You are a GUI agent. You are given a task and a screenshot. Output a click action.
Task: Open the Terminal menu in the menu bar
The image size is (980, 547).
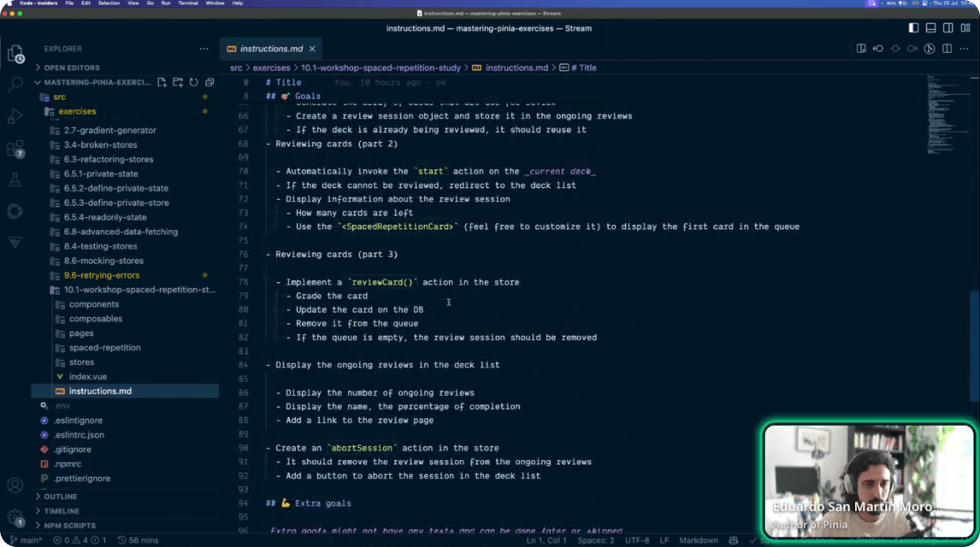[x=188, y=3]
